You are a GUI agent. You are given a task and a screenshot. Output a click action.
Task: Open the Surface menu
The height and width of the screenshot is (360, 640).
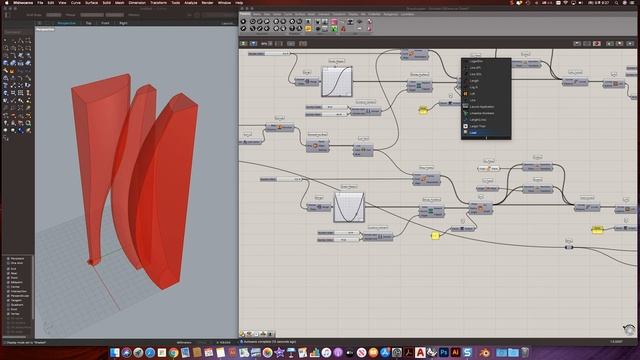91,2
